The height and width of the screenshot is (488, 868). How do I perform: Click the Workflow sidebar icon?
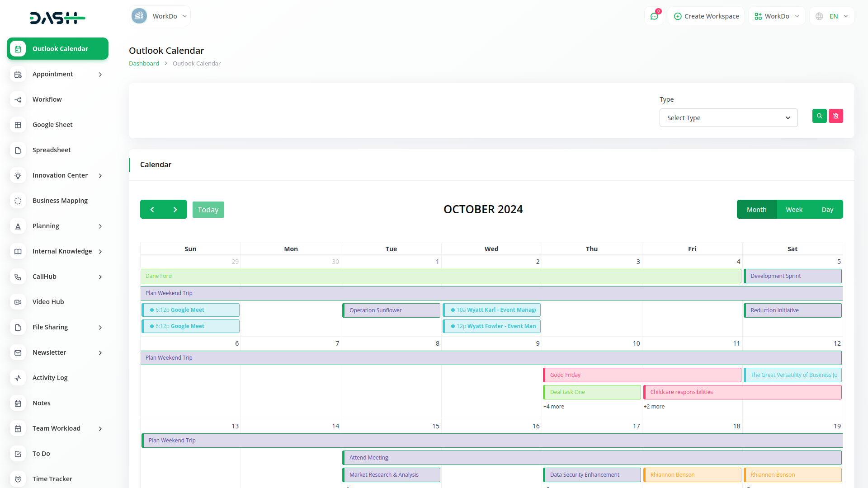point(18,99)
